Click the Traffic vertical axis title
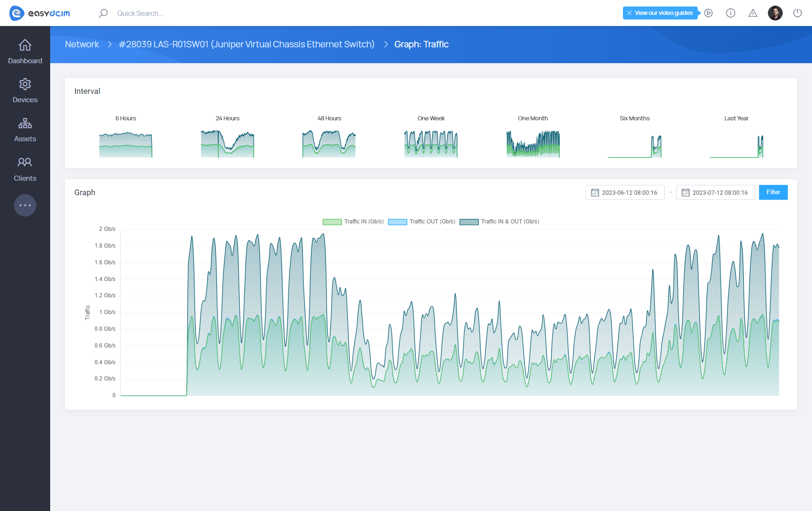The height and width of the screenshot is (511, 812). [x=88, y=312]
